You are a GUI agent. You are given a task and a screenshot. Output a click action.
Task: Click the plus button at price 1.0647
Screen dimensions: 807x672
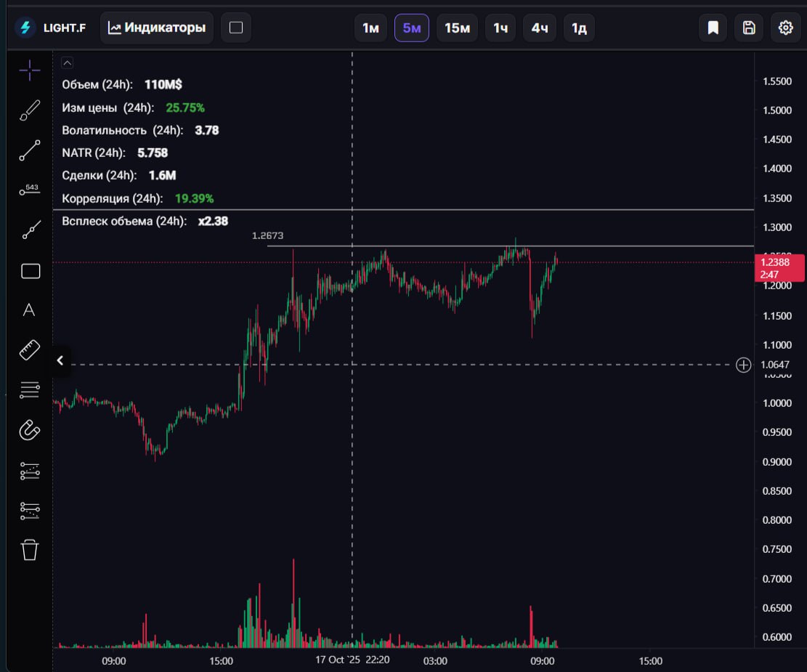(743, 365)
